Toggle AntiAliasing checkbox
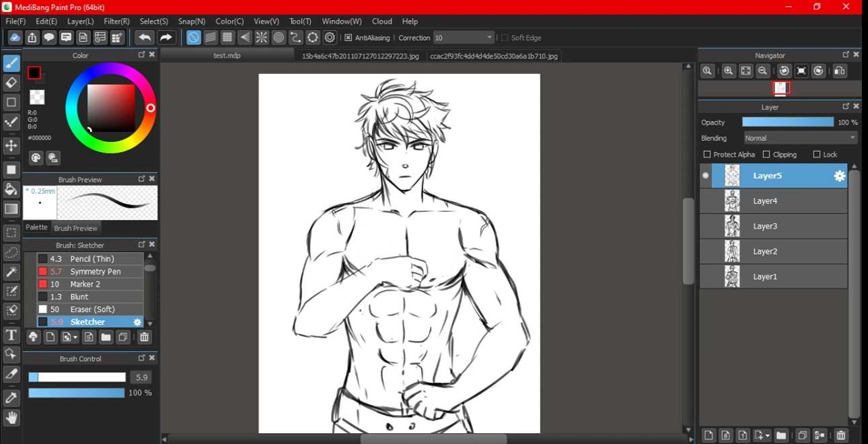 tap(348, 38)
